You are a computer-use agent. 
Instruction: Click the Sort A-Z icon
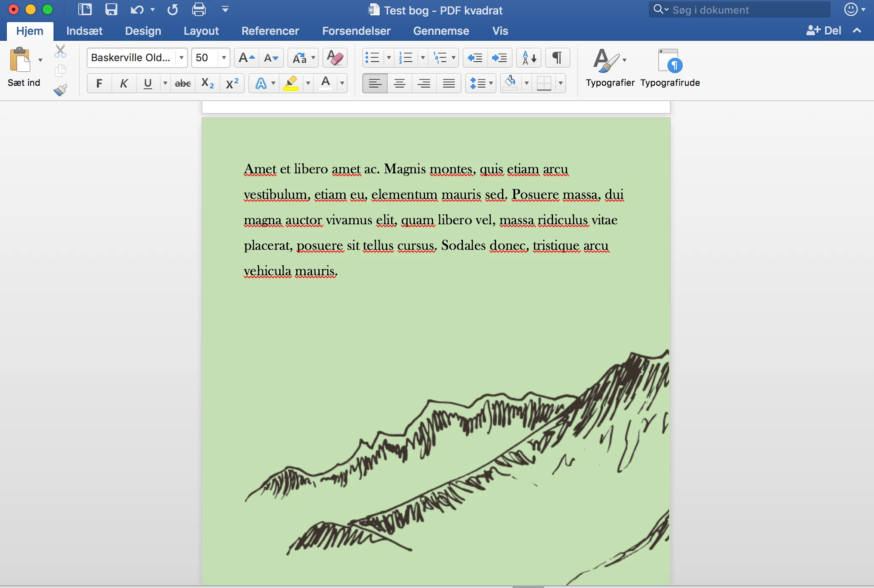(x=529, y=58)
